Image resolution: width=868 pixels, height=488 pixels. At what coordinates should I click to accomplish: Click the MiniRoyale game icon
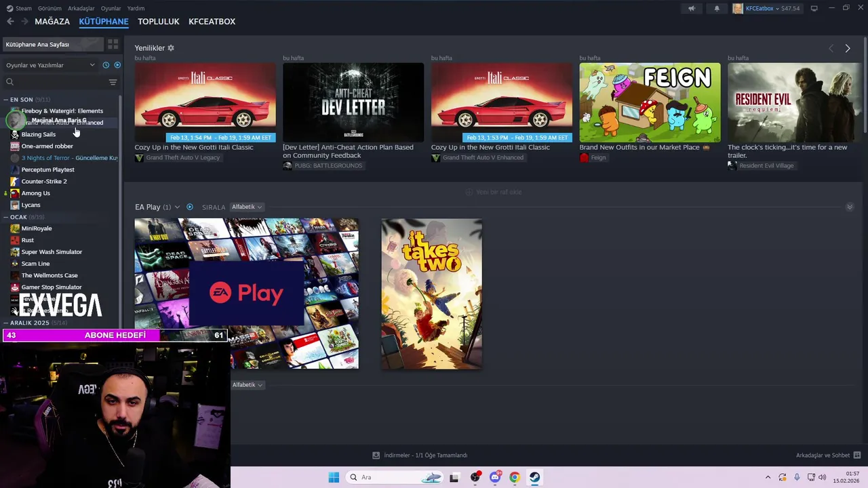pyautogui.click(x=15, y=228)
